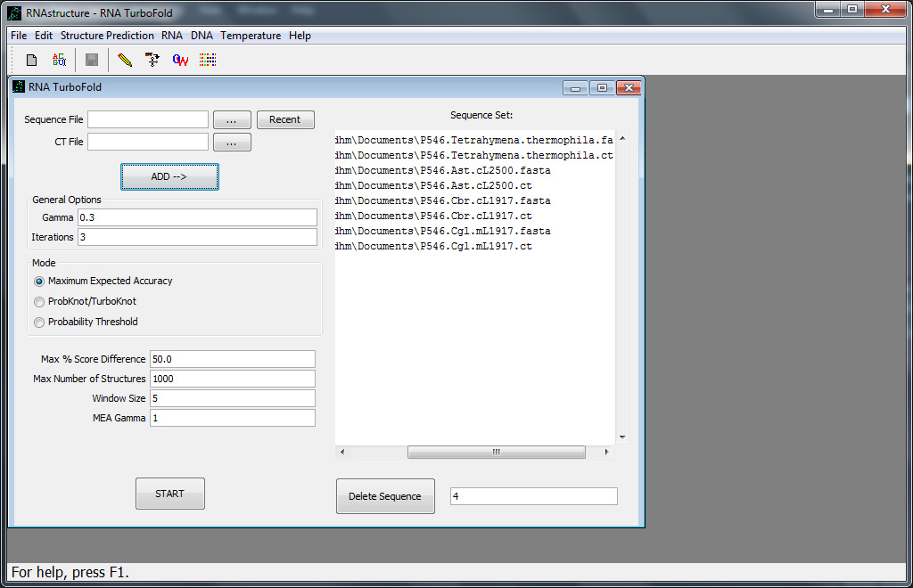Click the Recent button
This screenshot has width=913, height=588.
coord(285,119)
